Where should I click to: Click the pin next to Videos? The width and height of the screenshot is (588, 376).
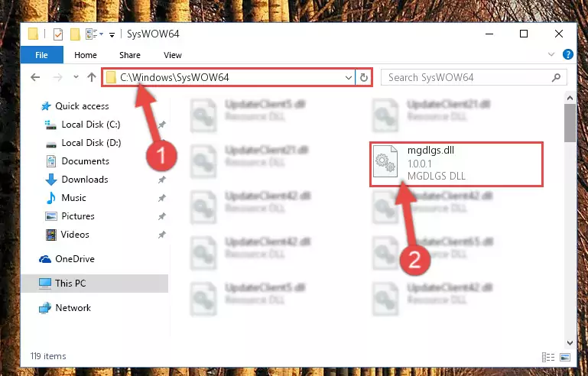(161, 235)
